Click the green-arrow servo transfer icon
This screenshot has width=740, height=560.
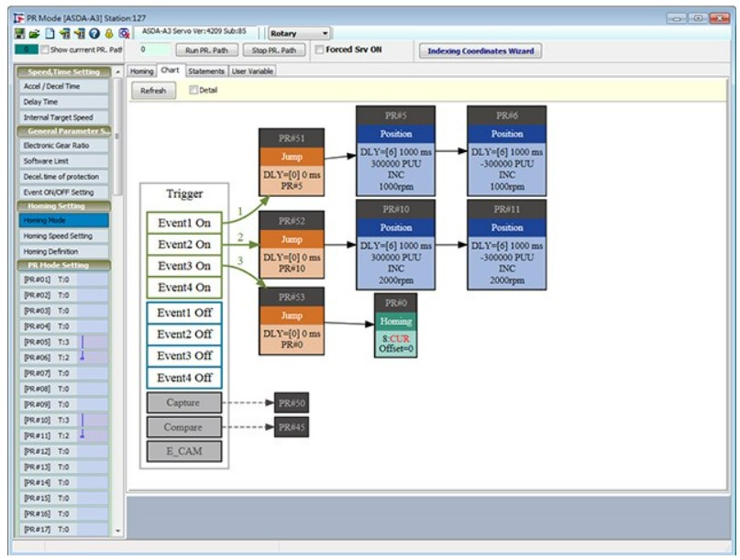(x=65, y=34)
